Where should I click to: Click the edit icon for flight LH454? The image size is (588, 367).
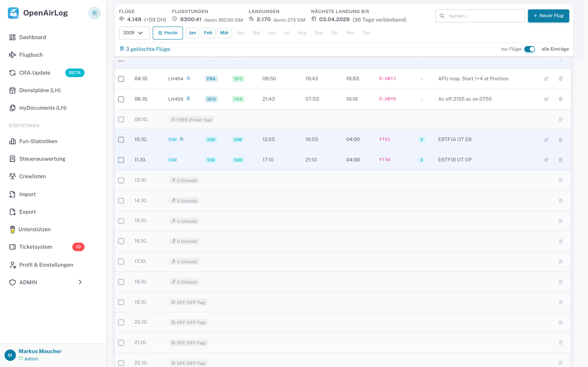pyautogui.click(x=546, y=79)
